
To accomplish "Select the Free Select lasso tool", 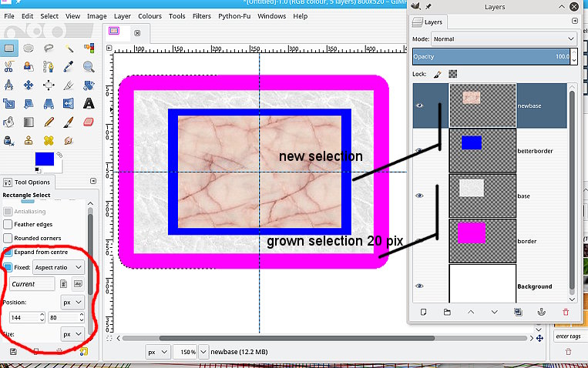I will click(x=49, y=48).
